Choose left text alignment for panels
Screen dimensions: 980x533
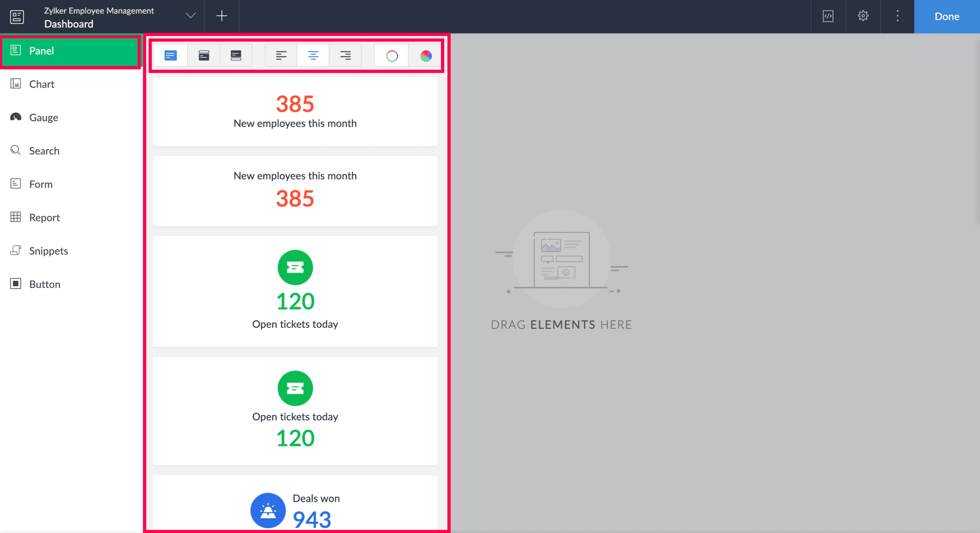(x=281, y=55)
